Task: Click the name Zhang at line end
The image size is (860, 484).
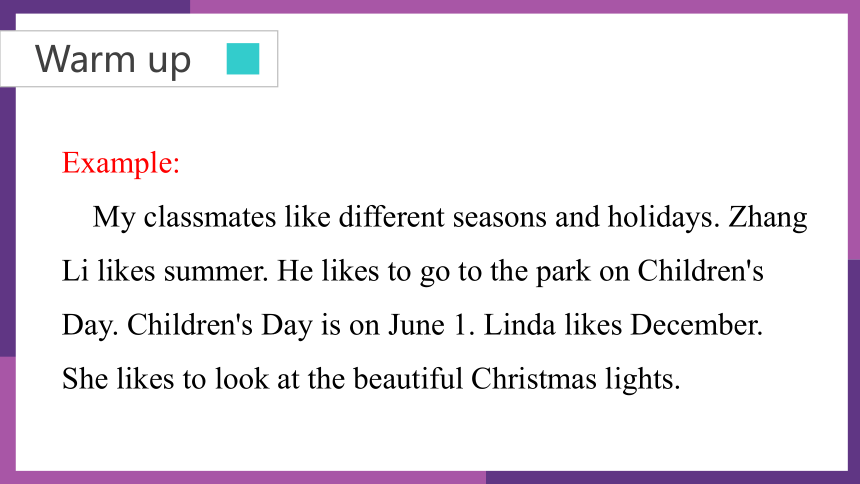Action: point(768,217)
